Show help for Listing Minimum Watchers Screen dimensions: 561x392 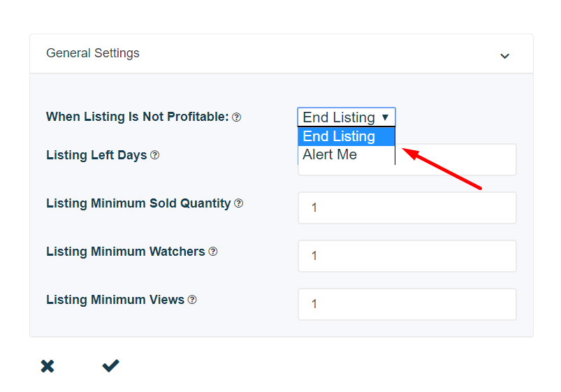[x=213, y=252]
